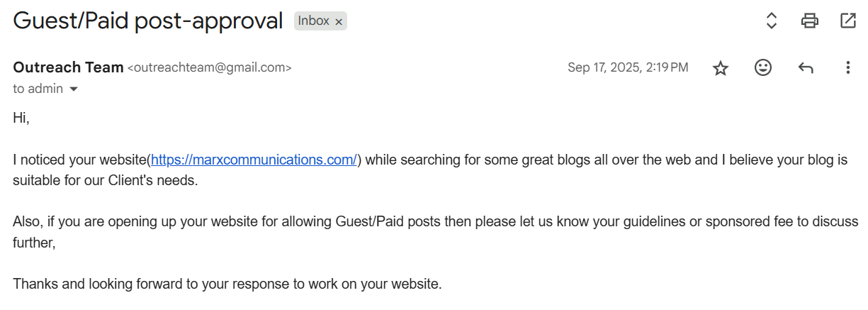
Task: Click the sender name Outreach Team
Action: click(x=68, y=67)
